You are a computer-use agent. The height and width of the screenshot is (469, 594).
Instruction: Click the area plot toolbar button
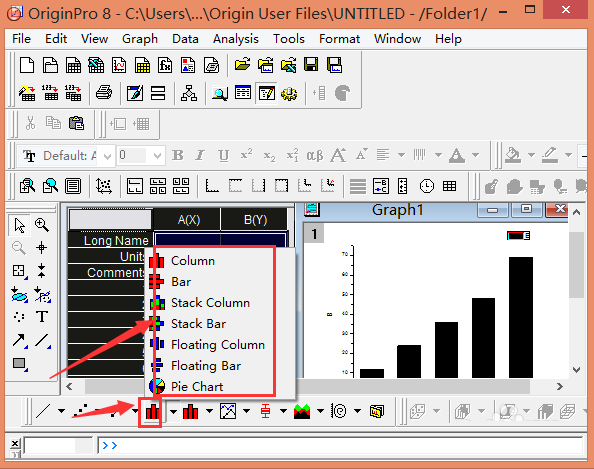tap(302, 411)
